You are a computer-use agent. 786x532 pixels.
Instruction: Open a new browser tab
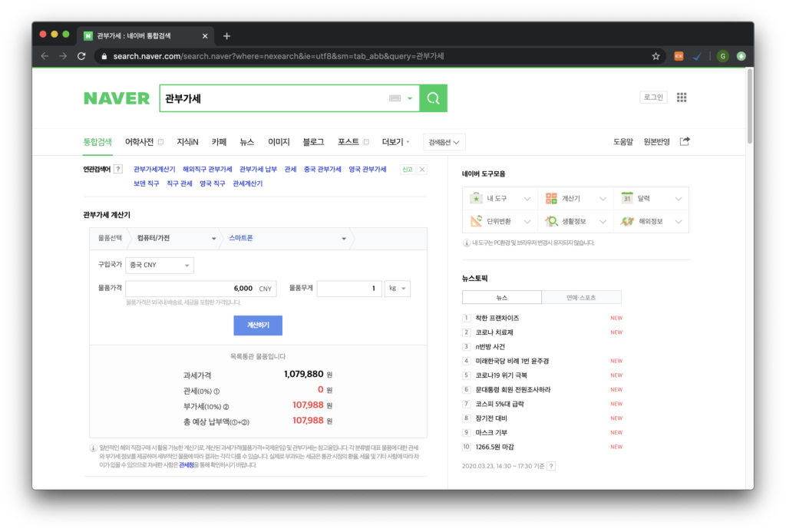coord(226,36)
